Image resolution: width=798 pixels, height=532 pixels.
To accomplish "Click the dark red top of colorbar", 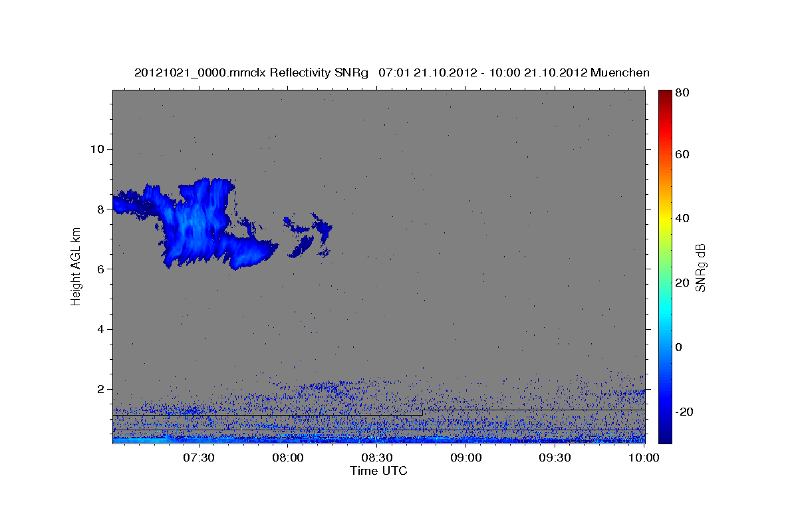I will point(665,94).
